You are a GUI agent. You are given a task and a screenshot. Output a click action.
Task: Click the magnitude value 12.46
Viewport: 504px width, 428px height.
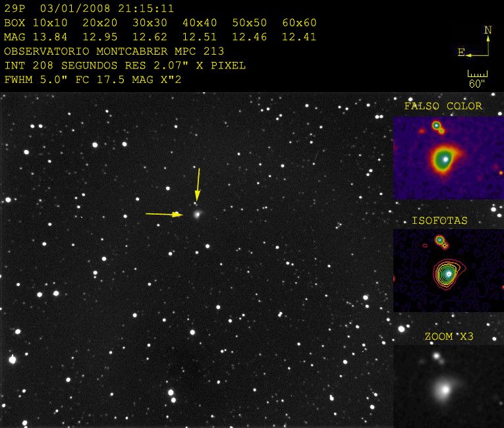tap(250, 37)
